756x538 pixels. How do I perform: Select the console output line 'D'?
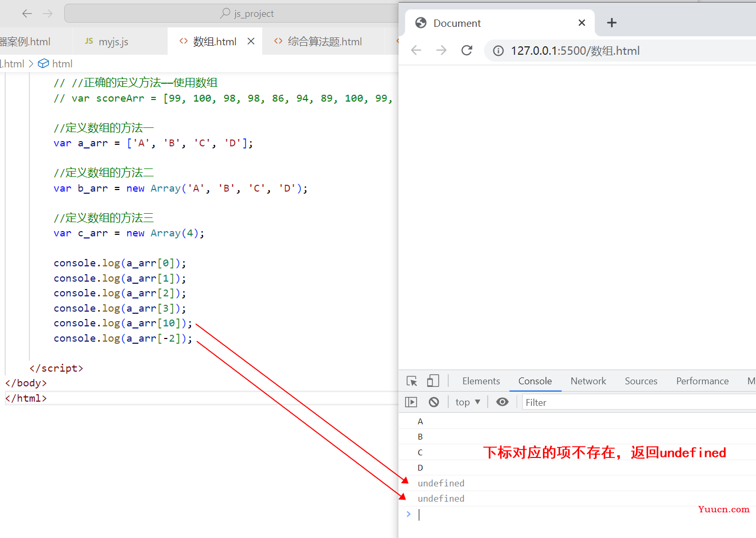(577, 467)
